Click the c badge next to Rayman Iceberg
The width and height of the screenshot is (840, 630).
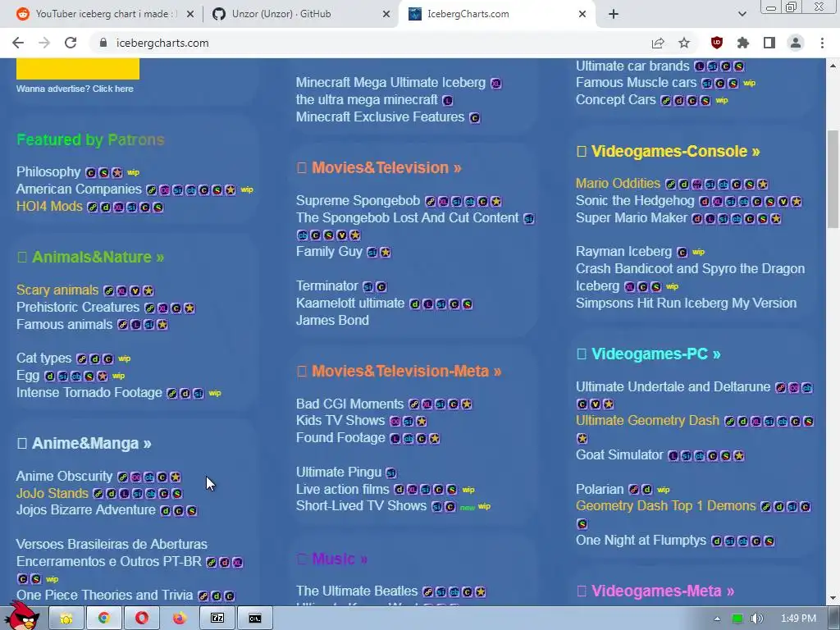click(x=682, y=253)
